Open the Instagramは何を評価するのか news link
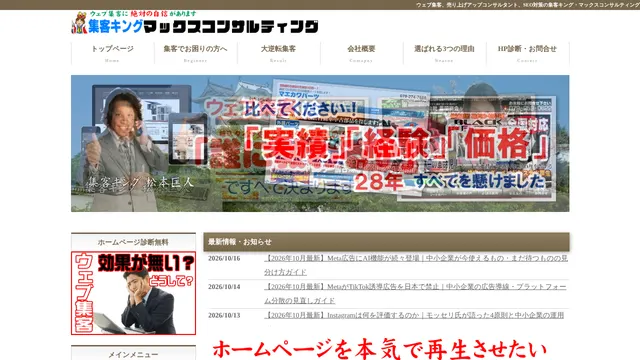Screen dimensions: 640x360 414,315
